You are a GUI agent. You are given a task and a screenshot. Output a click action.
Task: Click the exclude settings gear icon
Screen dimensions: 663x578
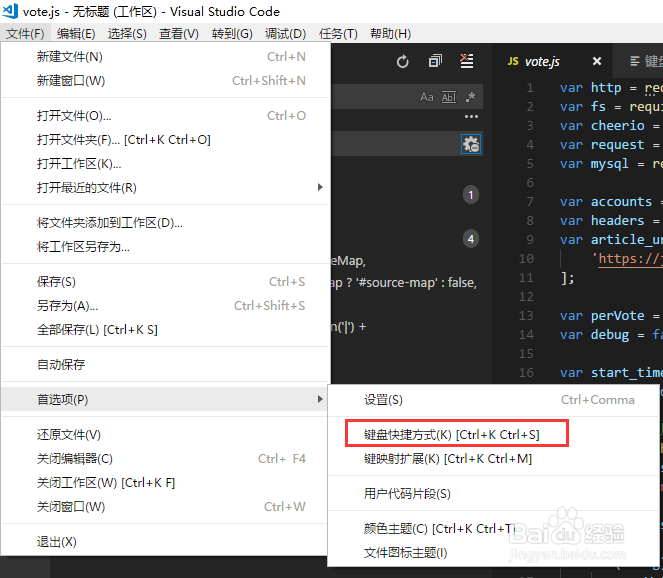(x=471, y=145)
